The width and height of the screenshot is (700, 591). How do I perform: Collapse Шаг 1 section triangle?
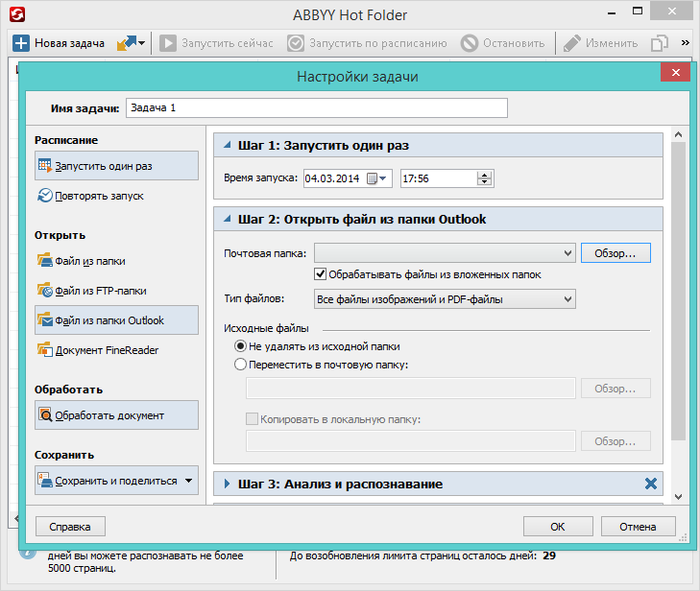pos(228,145)
